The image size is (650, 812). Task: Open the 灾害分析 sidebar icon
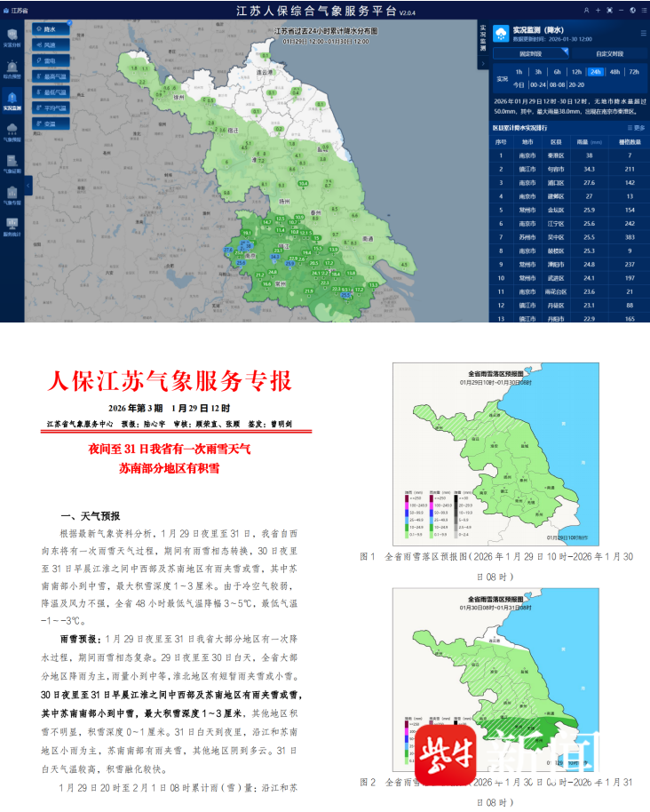click(x=12, y=36)
